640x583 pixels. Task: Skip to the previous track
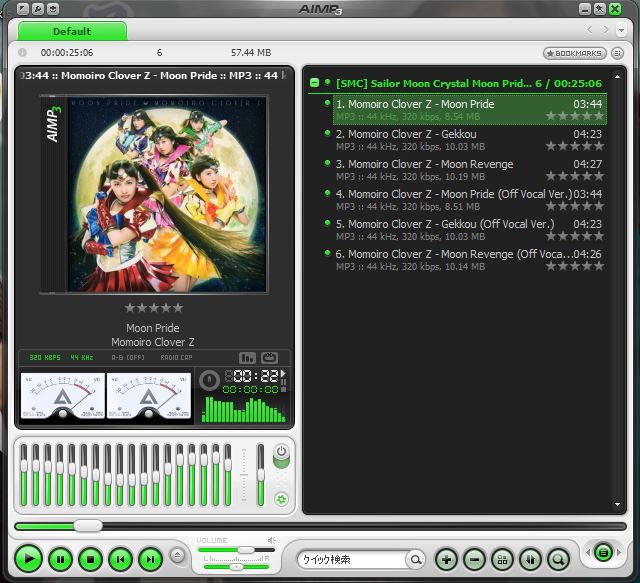[x=120, y=559]
